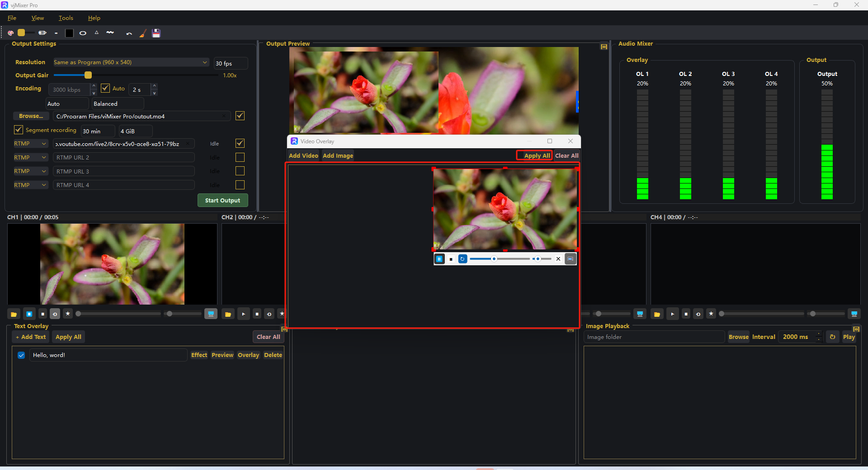Toggle loop for CH1
Screen dimensions: 868x470
55,314
